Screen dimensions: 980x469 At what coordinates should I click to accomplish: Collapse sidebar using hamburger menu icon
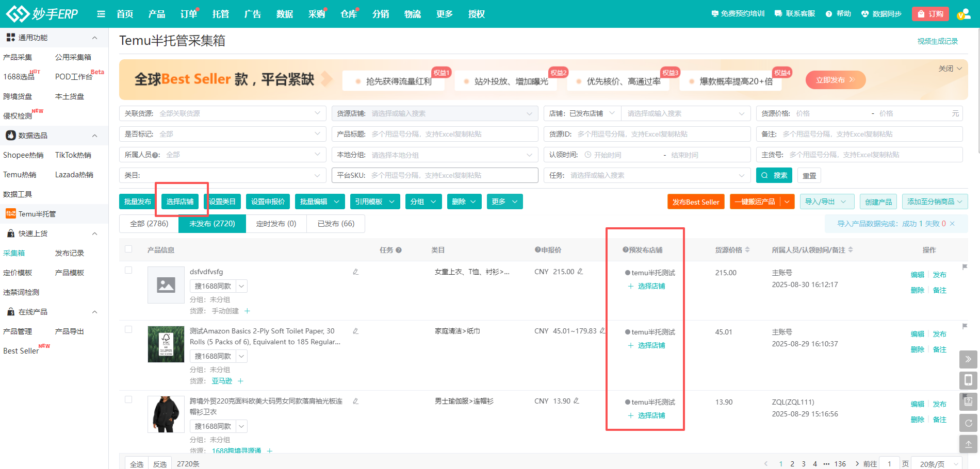101,14
